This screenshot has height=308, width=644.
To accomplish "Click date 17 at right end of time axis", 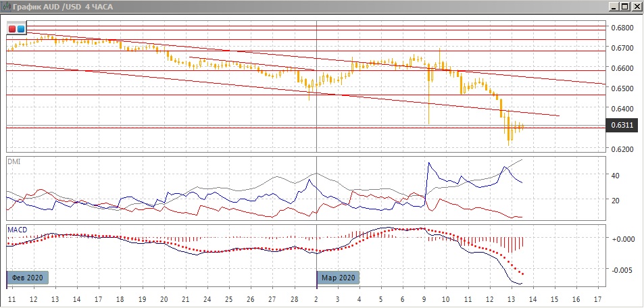I will [x=597, y=299].
